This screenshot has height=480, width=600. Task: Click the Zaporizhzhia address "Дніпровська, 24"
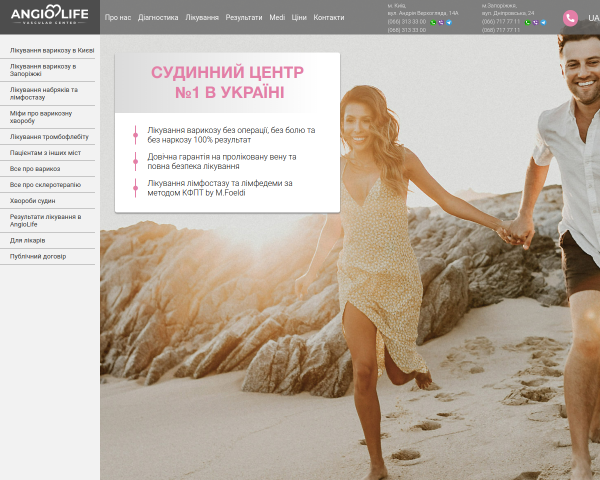pos(508,13)
